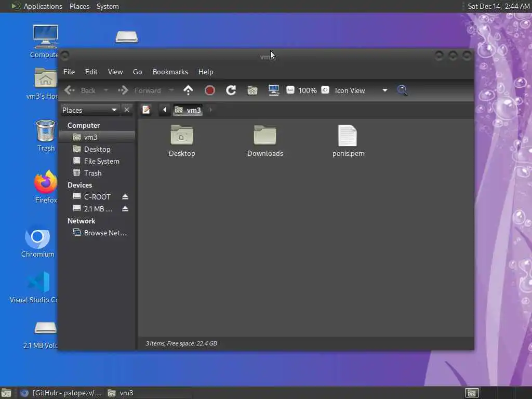This screenshot has width=532, height=399.
Task: Open the Edit menu
Action: 91,72
